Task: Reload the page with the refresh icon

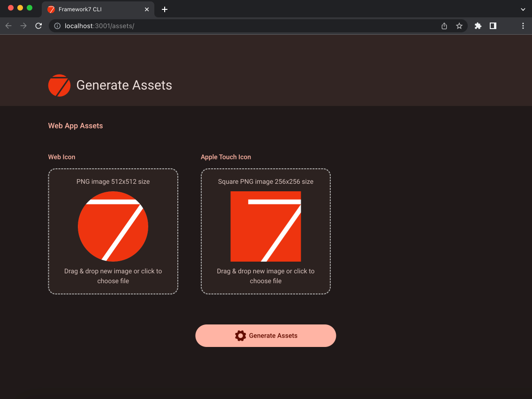Action: pos(38,26)
